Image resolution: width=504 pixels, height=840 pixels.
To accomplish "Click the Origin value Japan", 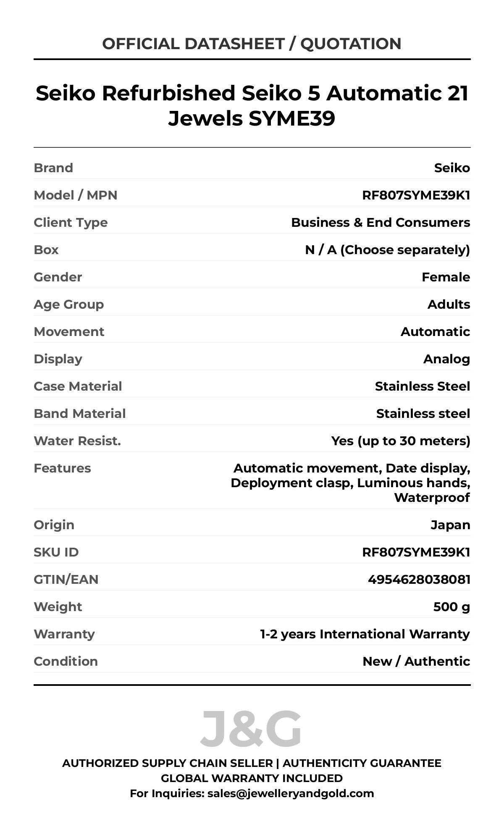I will (450, 525).
